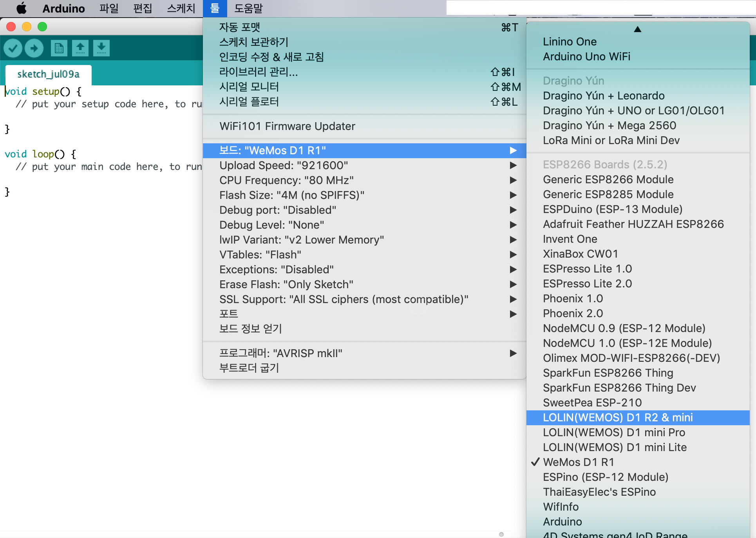
Task: Expand Flash Size submenu
Action: tap(364, 195)
